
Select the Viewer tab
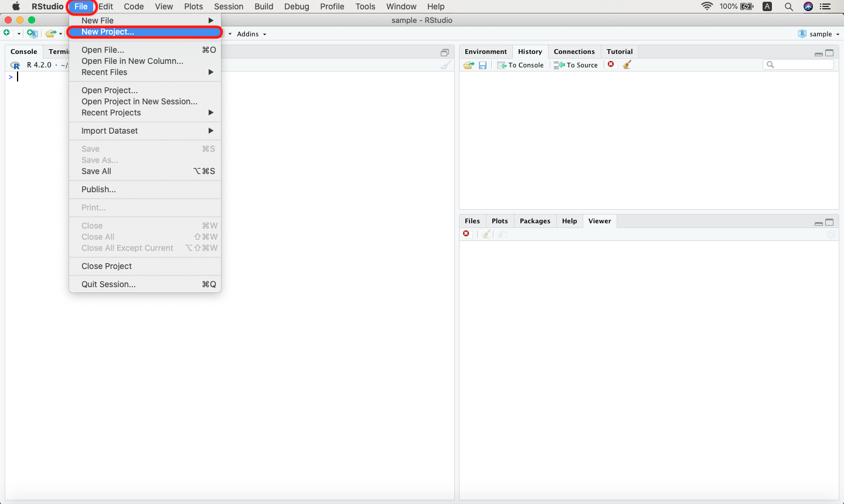(x=600, y=221)
